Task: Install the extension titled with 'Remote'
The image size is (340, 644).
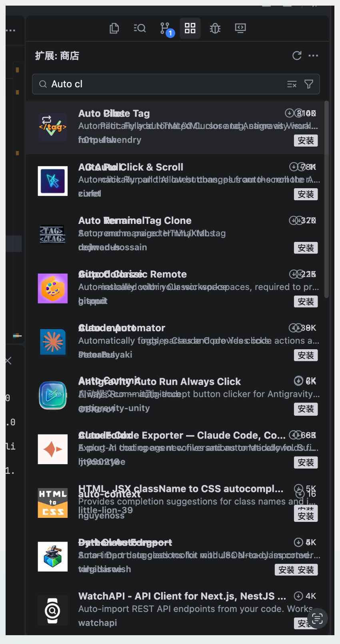Action: [306, 302]
